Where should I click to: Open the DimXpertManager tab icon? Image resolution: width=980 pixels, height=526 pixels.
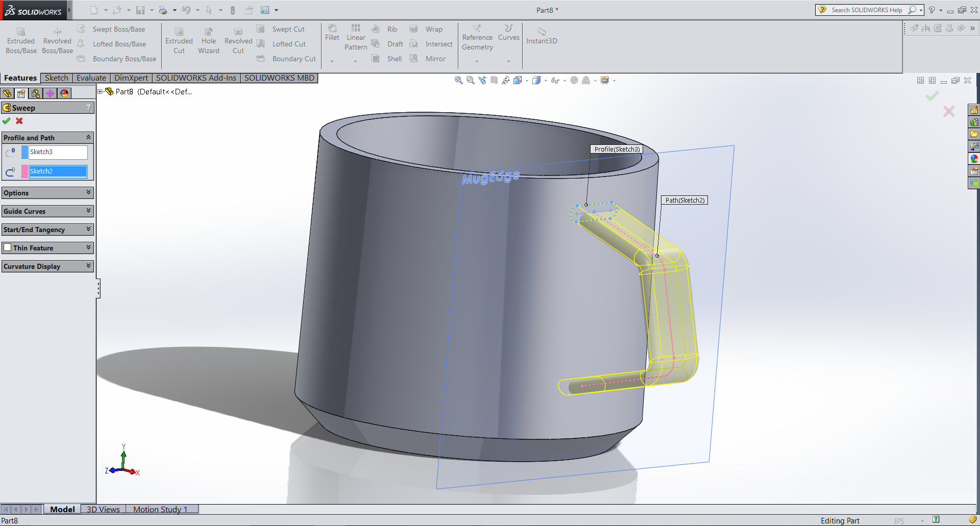pyautogui.click(x=50, y=93)
